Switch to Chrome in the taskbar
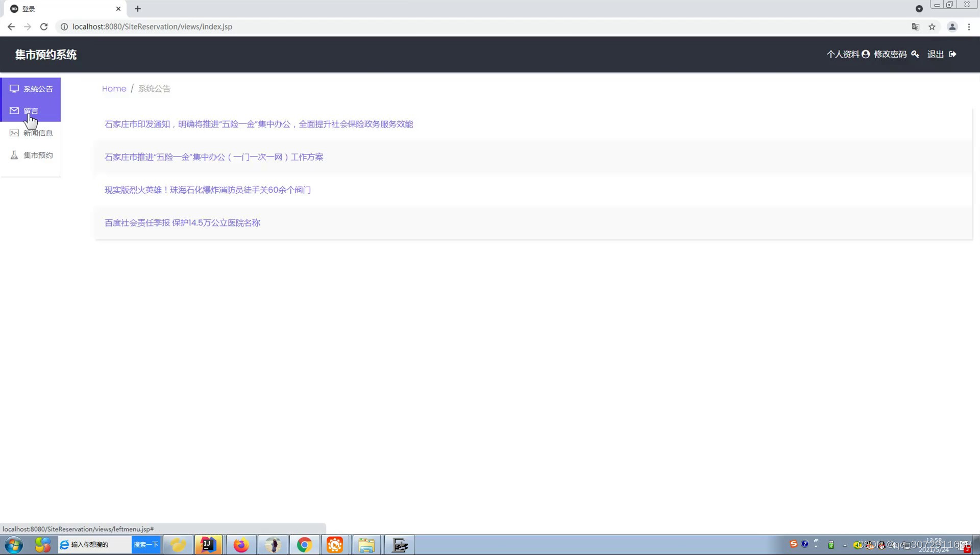The width and height of the screenshot is (980, 555). coord(305,545)
